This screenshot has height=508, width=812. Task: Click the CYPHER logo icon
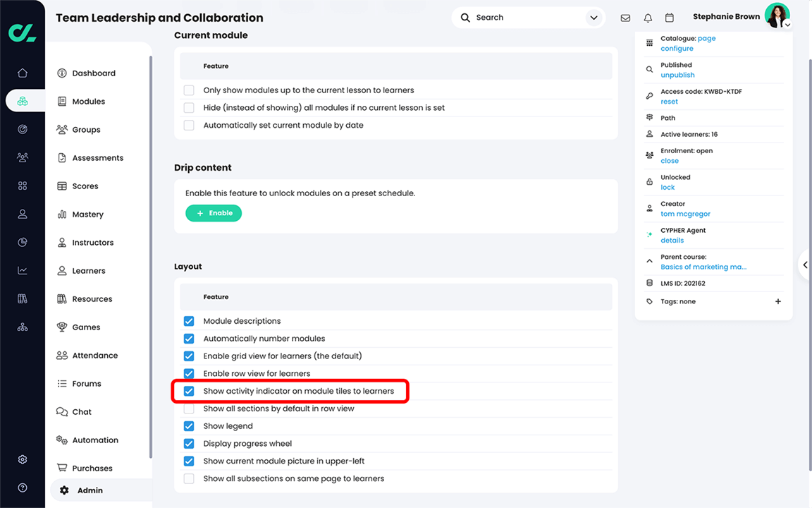tap(23, 32)
